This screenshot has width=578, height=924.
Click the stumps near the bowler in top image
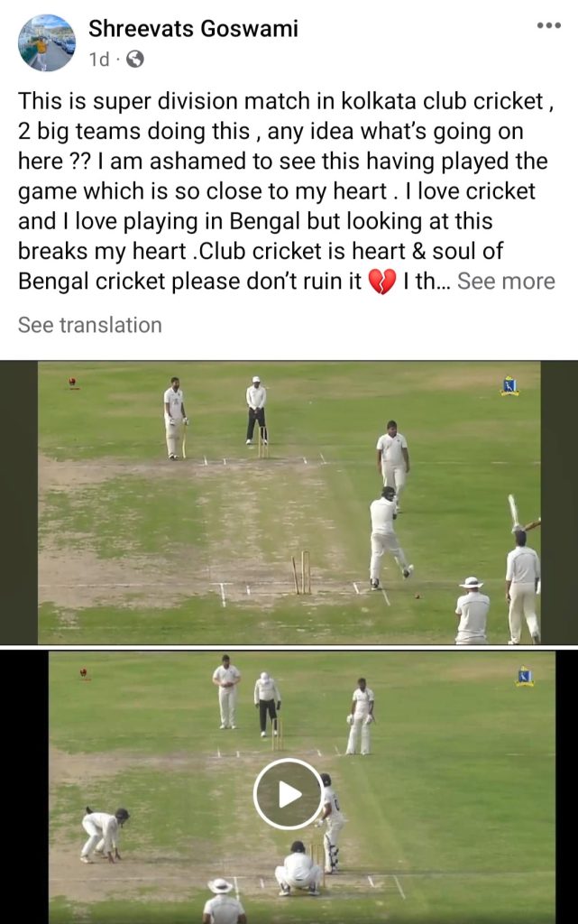point(302,572)
